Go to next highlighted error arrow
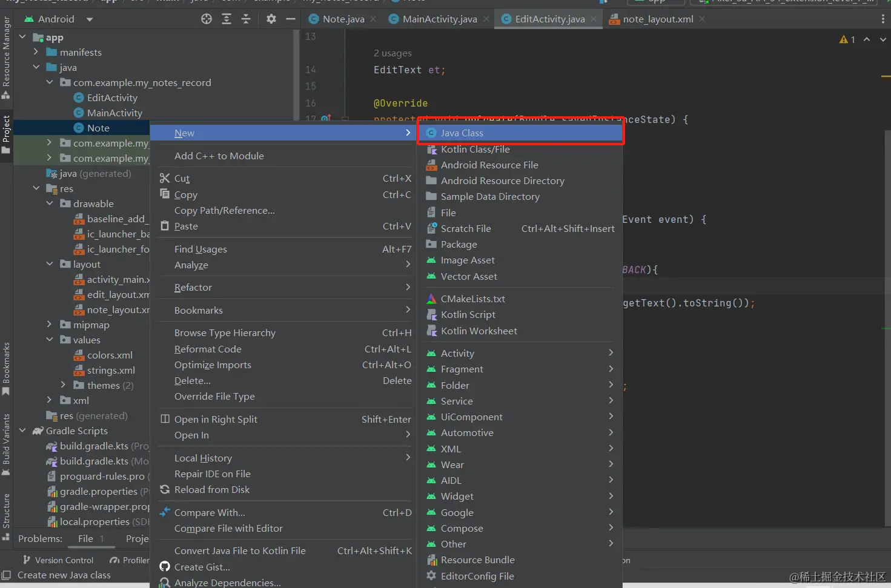 tap(883, 39)
